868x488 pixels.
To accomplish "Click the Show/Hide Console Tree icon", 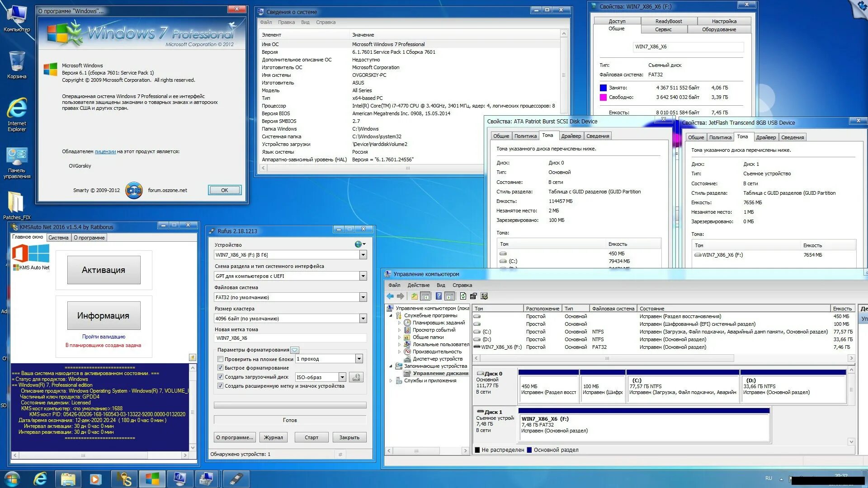I will point(425,296).
